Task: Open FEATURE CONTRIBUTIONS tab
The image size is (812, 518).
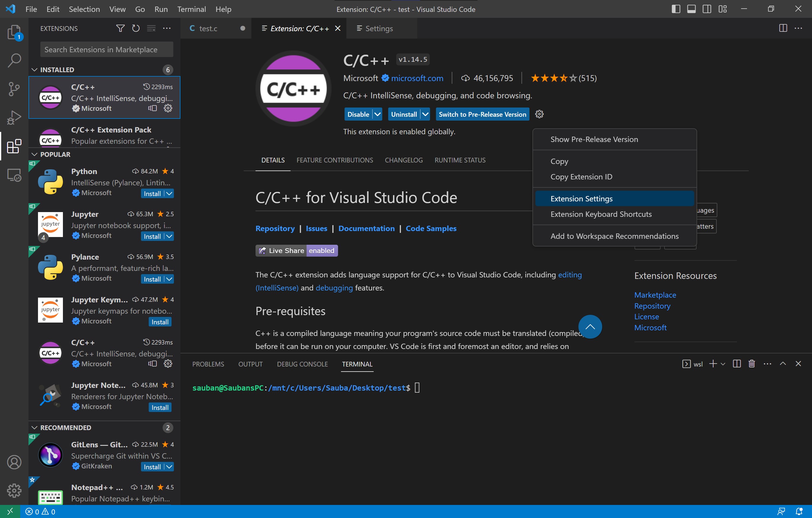Action: (334, 160)
